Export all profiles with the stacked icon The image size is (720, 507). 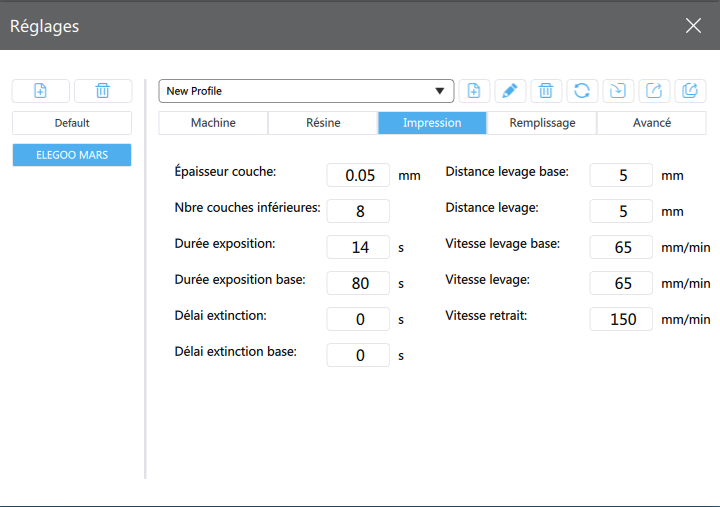click(x=690, y=90)
